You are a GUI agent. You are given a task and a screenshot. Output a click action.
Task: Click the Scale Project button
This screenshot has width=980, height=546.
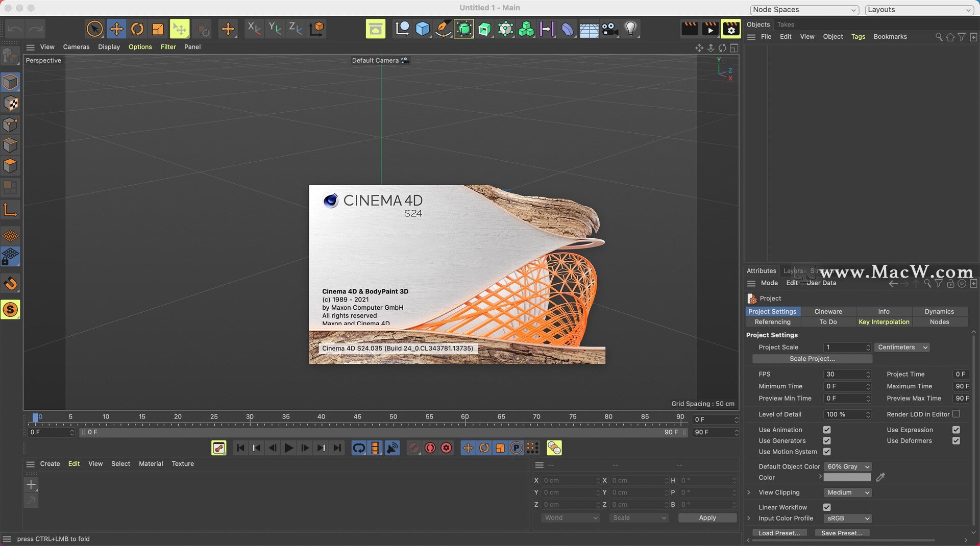click(812, 358)
